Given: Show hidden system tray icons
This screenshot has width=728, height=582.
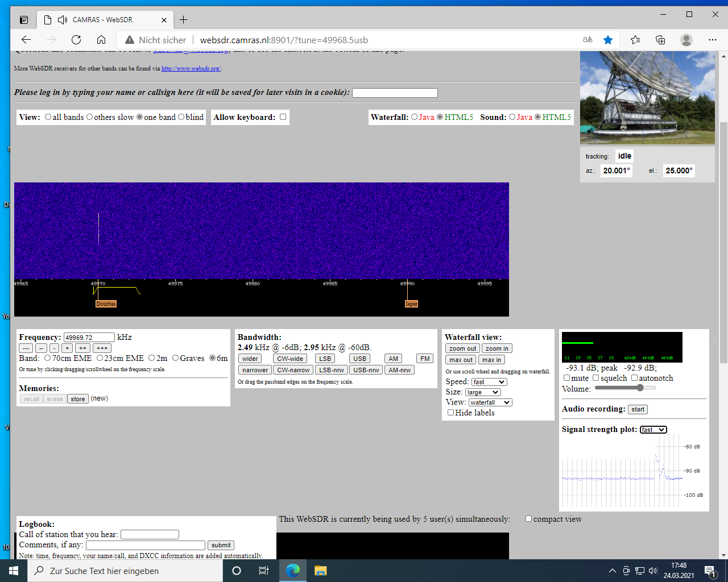Looking at the screenshot, I should click(612, 571).
